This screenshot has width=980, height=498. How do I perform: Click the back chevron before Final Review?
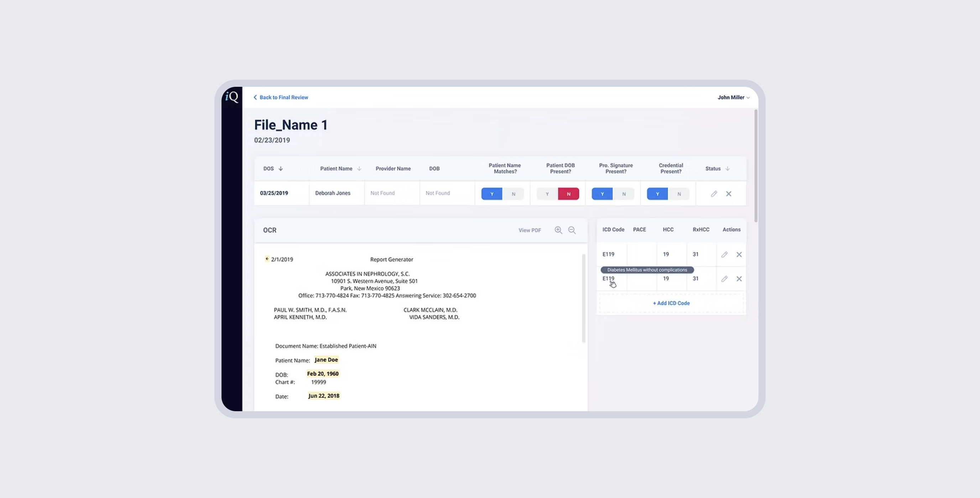click(255, 97)
